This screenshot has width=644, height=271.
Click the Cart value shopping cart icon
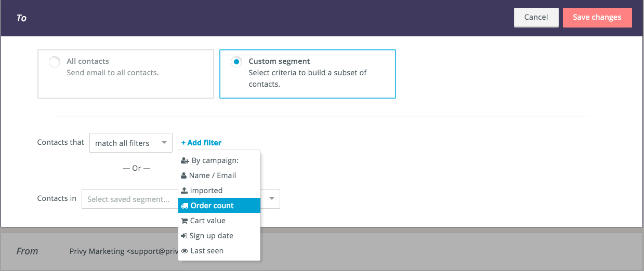184,221
